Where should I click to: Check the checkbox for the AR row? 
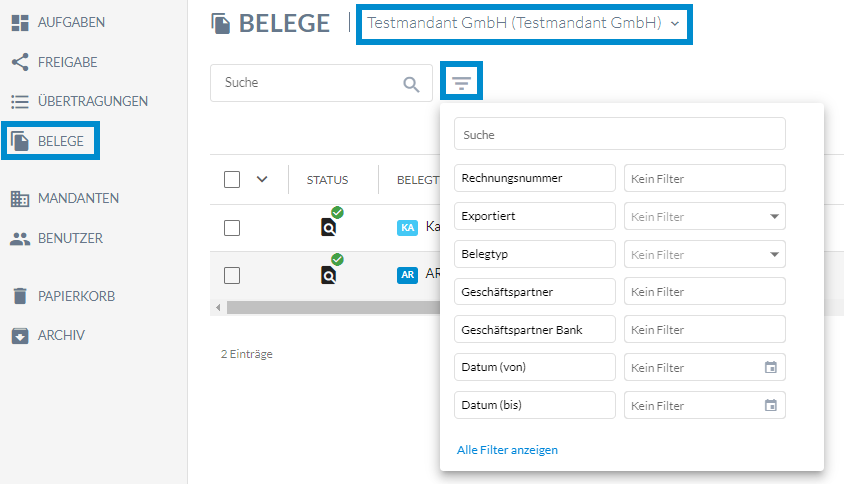[x=232, y=275]
